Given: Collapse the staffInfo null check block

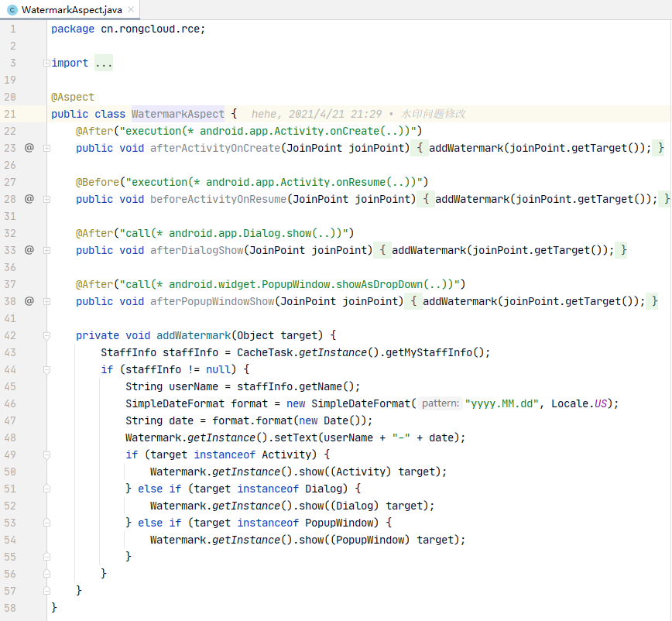Looking at the screenshot, I should (x=46, y=370).
